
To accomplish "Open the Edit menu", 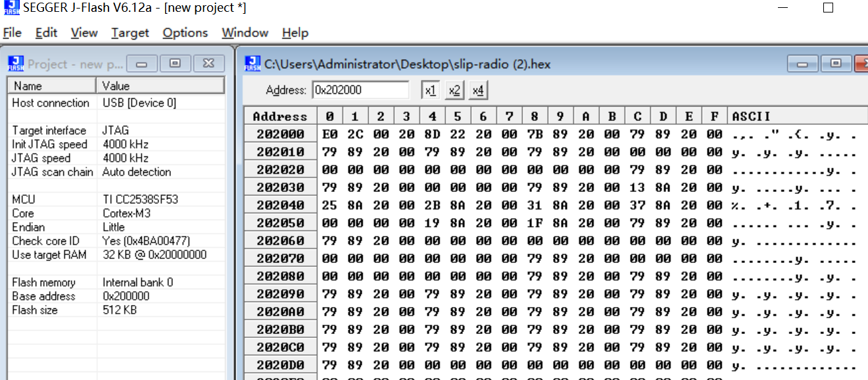I will (46, 33).
